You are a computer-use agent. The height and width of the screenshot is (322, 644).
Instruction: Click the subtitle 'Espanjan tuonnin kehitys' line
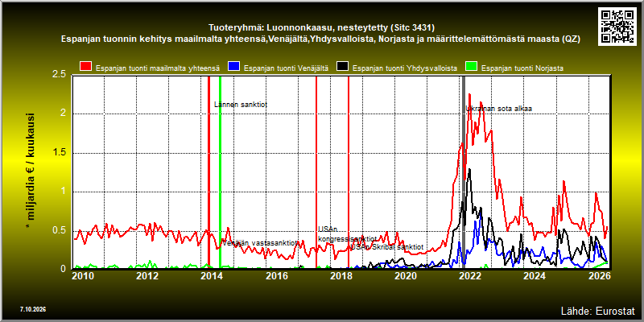point(320,39)
